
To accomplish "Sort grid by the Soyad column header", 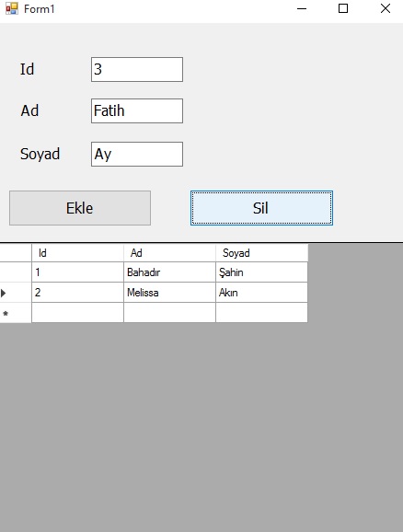I will [261, 253].
